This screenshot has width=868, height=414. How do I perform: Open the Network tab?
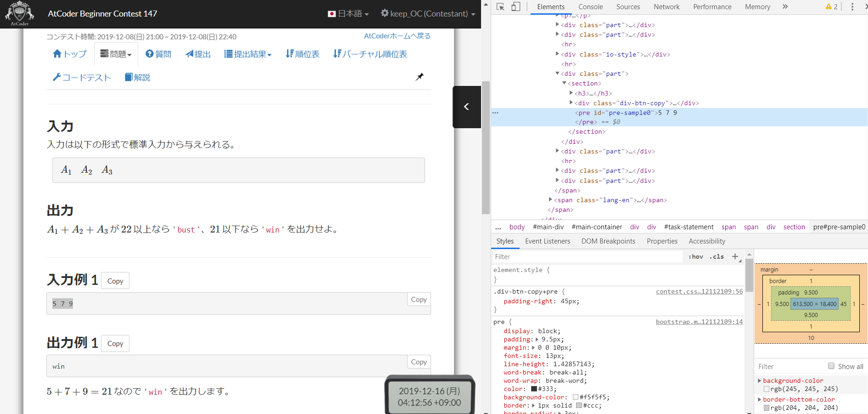click(x=666, y=7)
